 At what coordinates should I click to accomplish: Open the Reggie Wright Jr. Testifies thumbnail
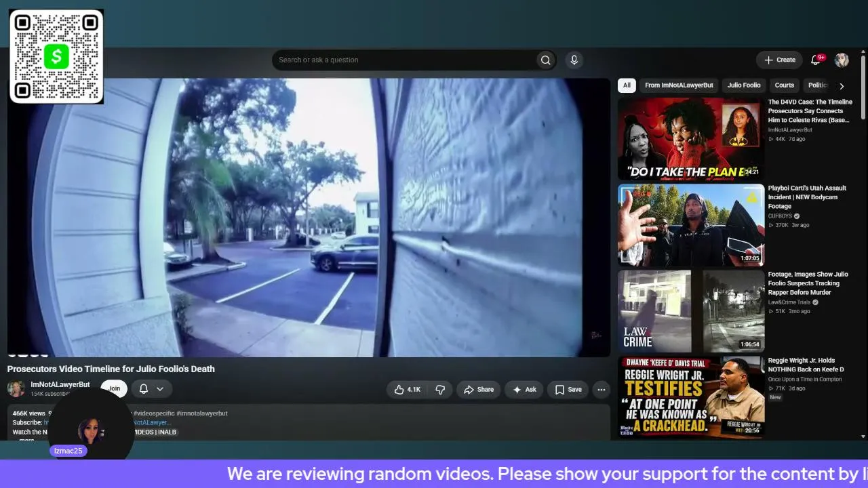(691, 397)
